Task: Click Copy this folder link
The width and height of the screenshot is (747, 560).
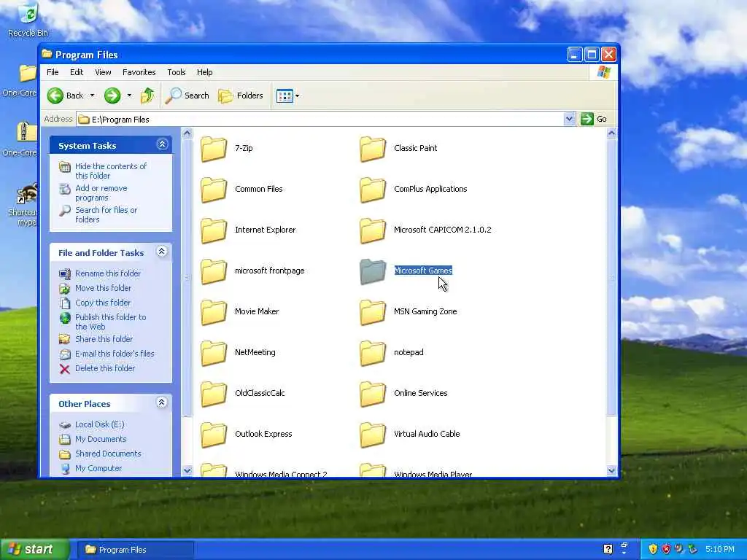Action: point(103,303)
